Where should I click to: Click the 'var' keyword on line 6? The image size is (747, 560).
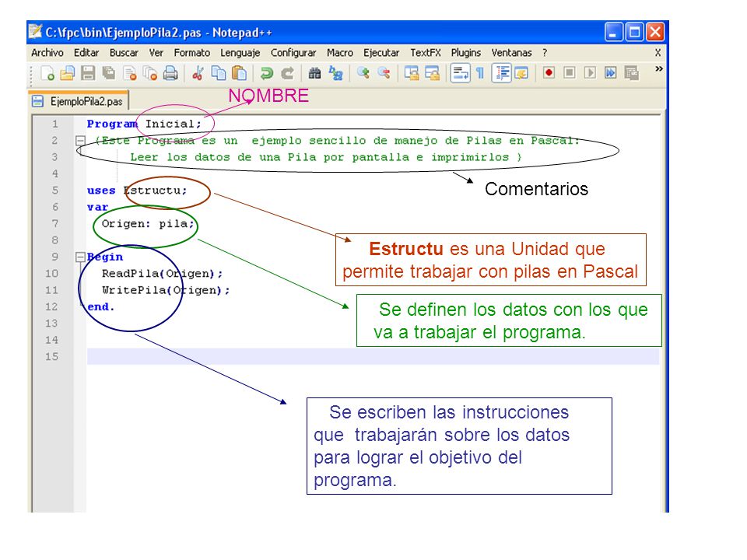[98, 208]
